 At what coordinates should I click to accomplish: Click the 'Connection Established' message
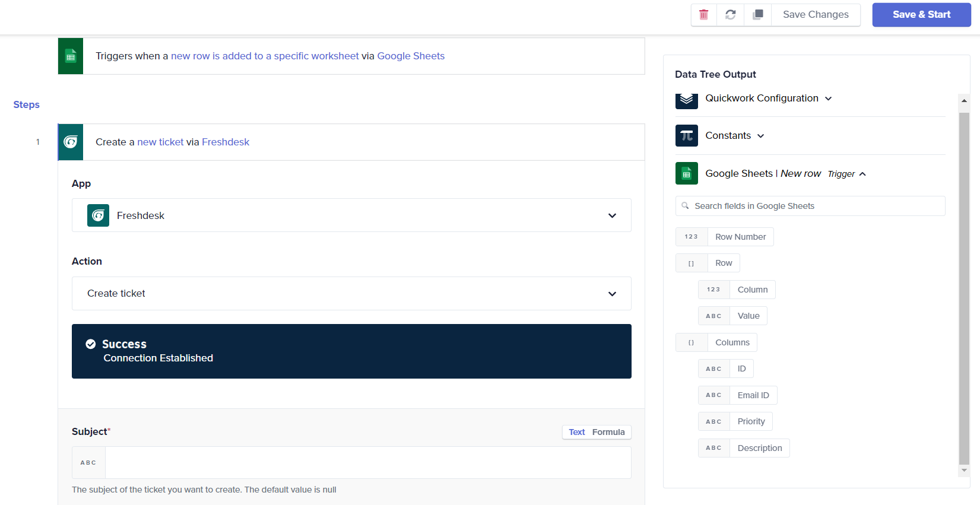(158, 358)
